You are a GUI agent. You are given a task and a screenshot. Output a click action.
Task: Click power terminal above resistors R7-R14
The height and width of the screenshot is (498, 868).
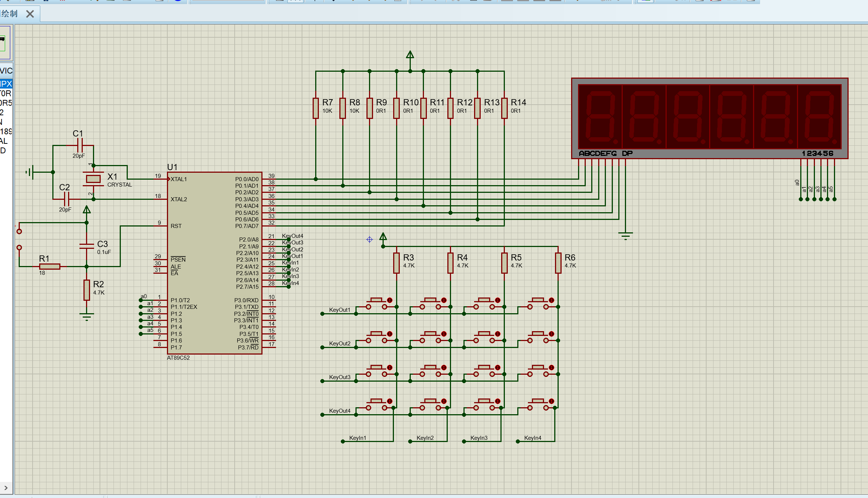(410, 55)
